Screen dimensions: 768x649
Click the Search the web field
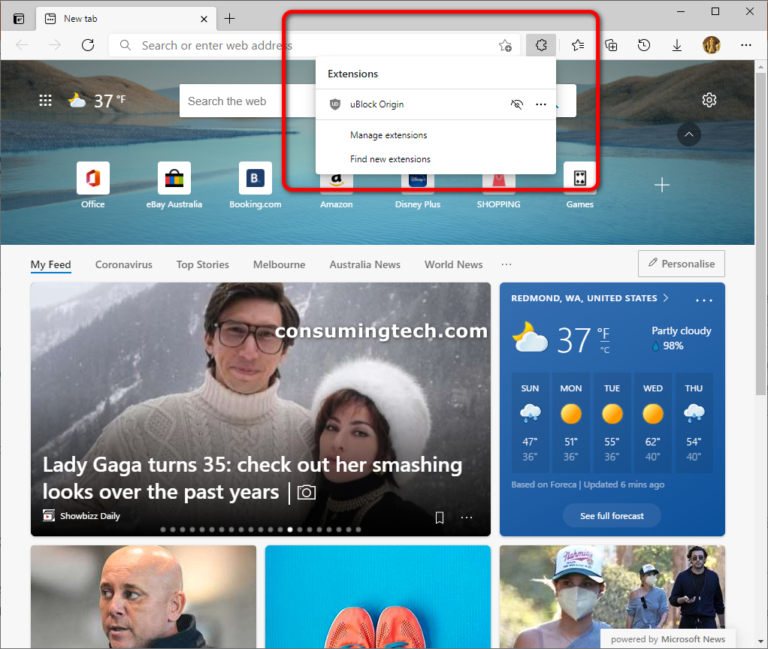247,101
